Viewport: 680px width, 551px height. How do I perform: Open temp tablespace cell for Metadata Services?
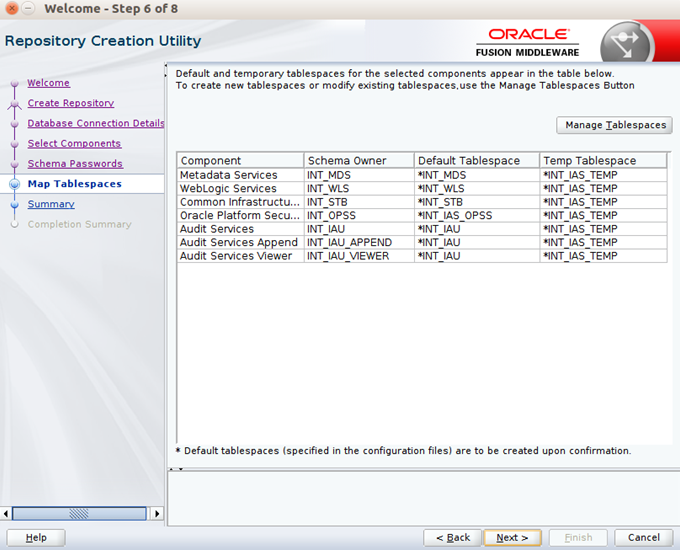pyautogui.click(x=603, y=175)
